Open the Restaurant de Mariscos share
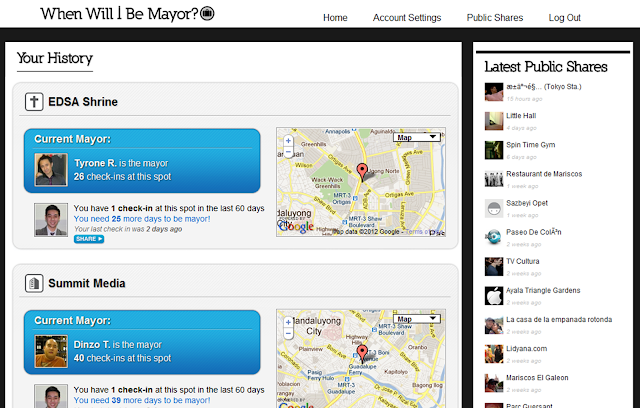640x408 pixels. tap(544, 174)
